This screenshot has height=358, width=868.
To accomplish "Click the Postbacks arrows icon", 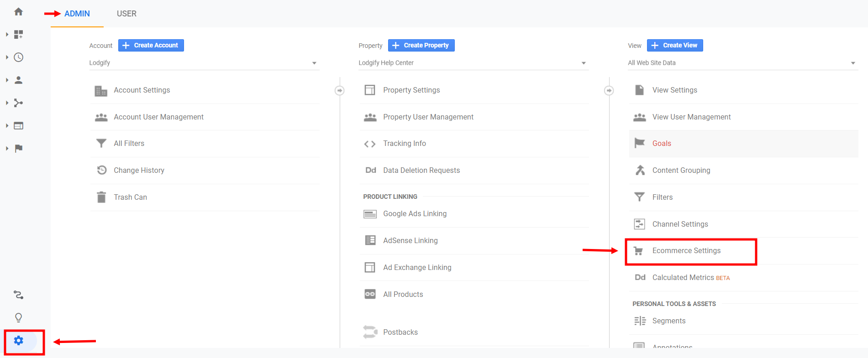I will tap(370, 332).
